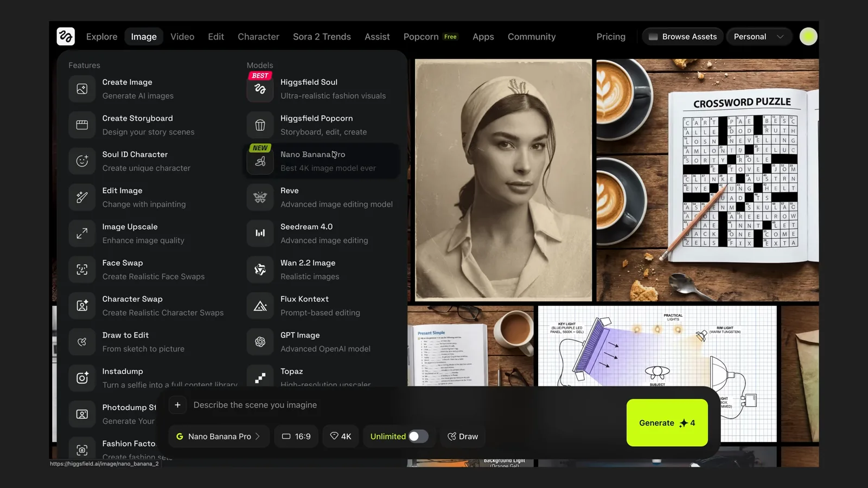Screen dimensions: 868x488
Task: Click the Edit Image icon
Action: (x=82, y=197)
